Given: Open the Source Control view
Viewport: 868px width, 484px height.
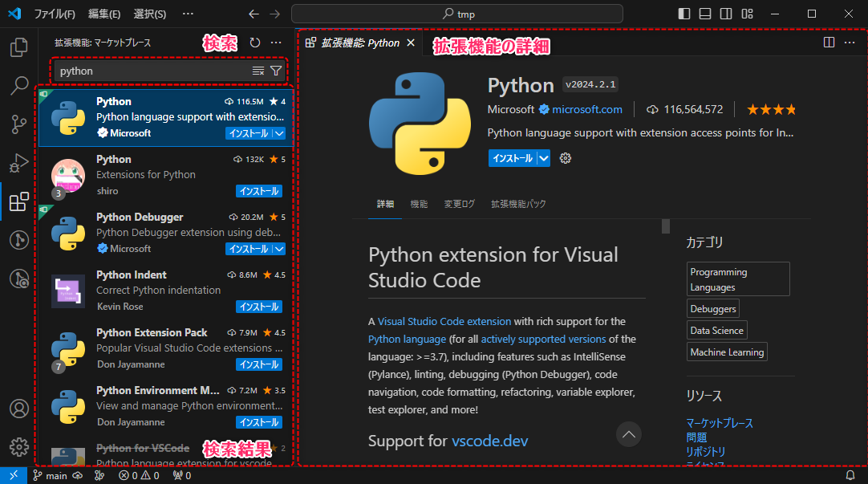Looking at the screenshot, I should click(18, 124).
